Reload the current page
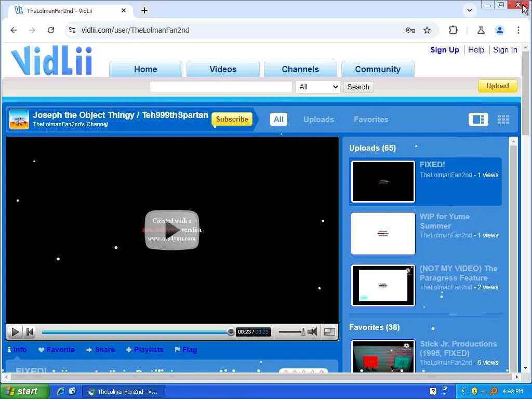Screen dimensions: 532x399 (x=51, y=30)
